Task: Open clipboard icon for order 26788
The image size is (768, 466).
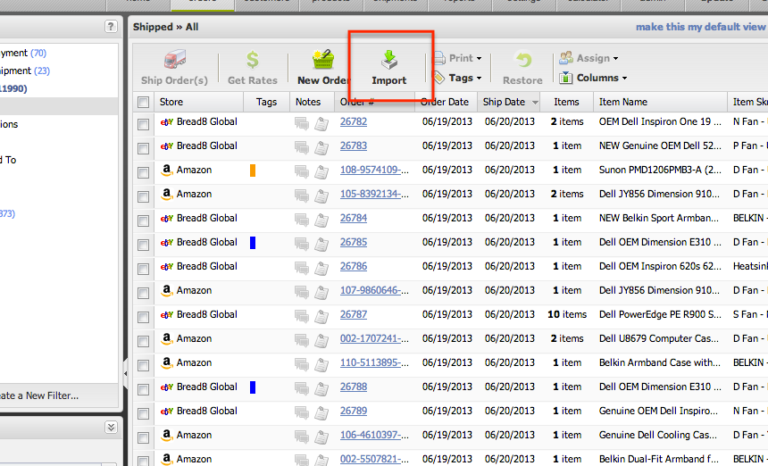Action: (321, 389)
